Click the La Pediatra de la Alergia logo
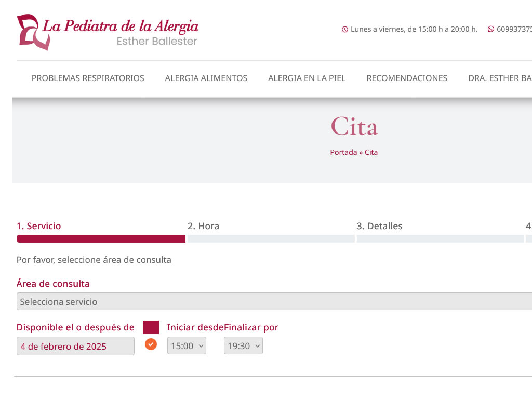This screenshot has height=399, width=532. click(108, 32)
